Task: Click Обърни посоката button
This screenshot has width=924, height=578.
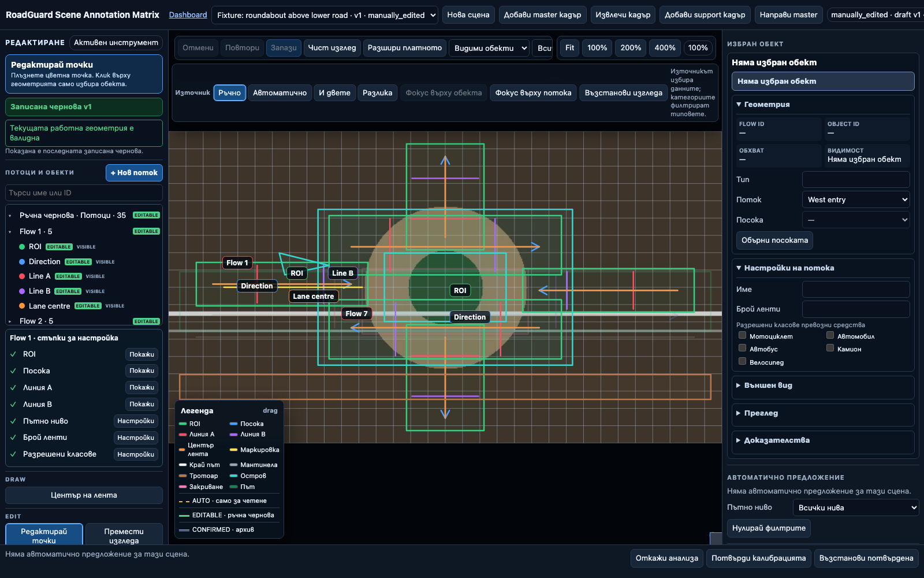Action: click(774, 240)
